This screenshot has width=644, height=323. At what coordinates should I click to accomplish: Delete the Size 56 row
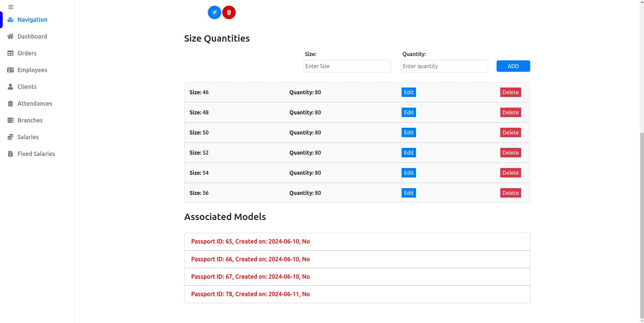[510, 193]
